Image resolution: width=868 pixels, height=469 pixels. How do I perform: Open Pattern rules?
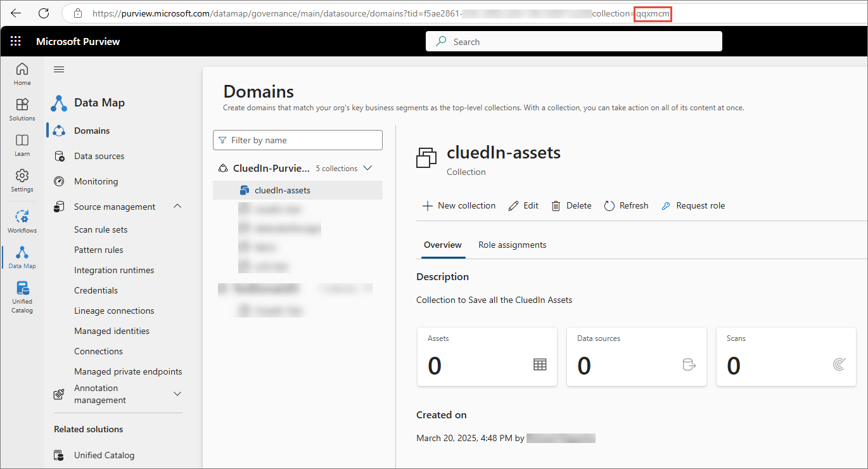tap(99, 250)
